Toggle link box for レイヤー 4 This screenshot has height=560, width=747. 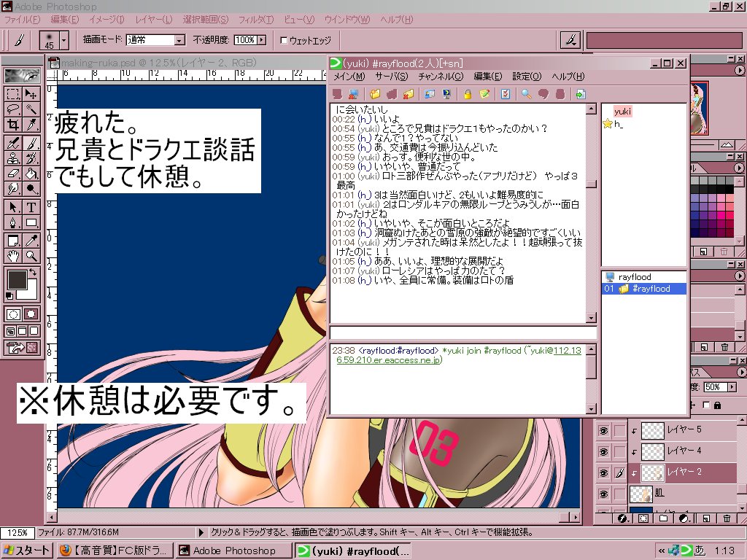click(619, 451)
